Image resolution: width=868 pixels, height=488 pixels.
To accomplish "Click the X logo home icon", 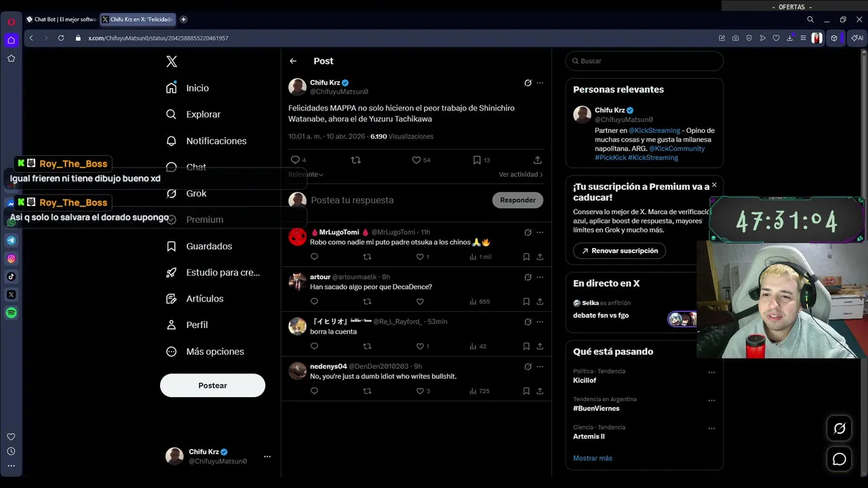I will 172,62.
